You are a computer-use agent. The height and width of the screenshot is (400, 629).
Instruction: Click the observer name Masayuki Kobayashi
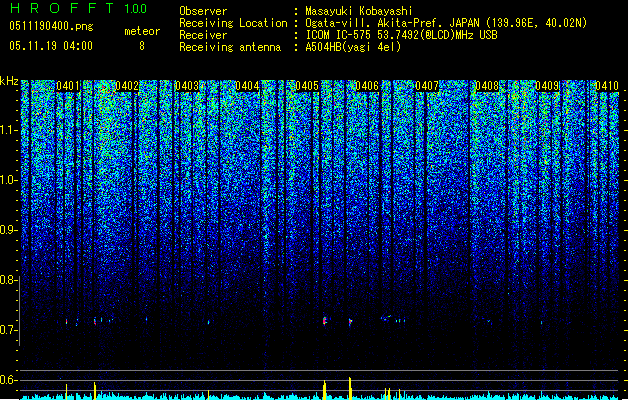tap(359, 11)
